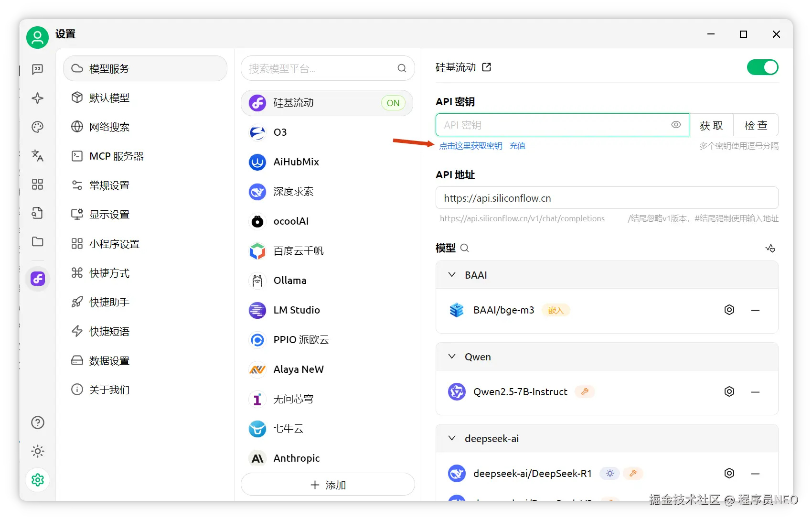Remove the BAAI/bge-m3 model
The height and width of the screenshot is (520, 812).
[x=755, y=310]
